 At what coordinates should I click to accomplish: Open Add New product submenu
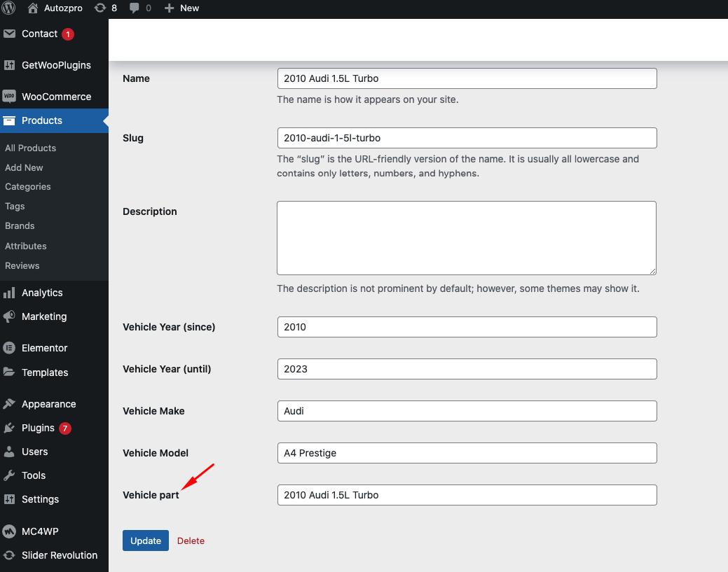(24, 167)
